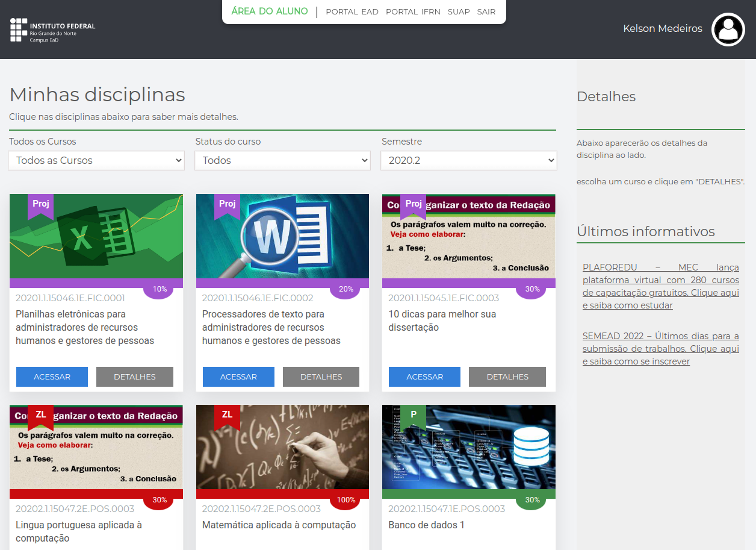Image resolution: width=756 pixels, height=550 pixels.
Task: Click the database thumbnail of Banco de dados 1
Action: [469, 447]
